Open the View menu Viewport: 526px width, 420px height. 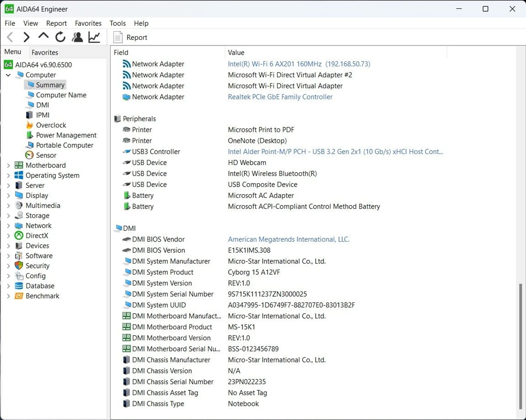31,23
